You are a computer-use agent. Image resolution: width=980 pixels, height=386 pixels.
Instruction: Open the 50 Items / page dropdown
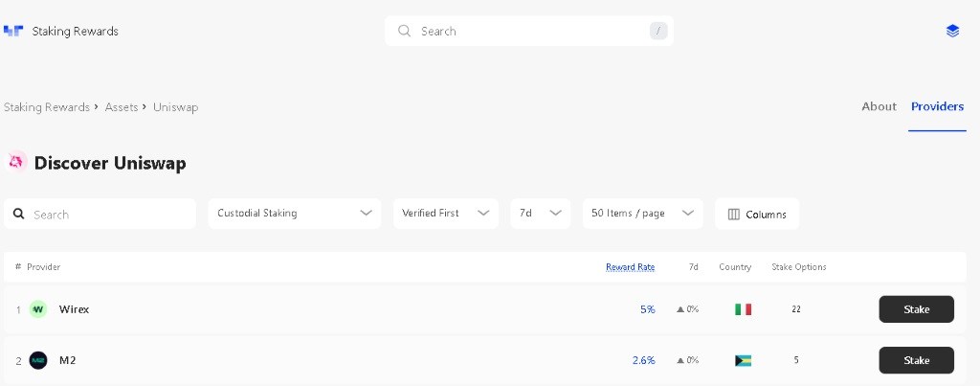coord(642,214)
